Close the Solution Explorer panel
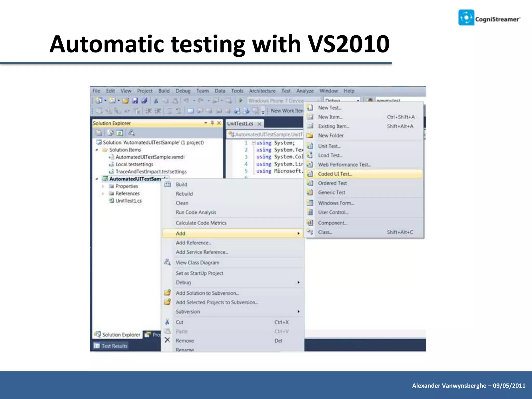This screenshot has width=532, height=399. tap(219, 123)
